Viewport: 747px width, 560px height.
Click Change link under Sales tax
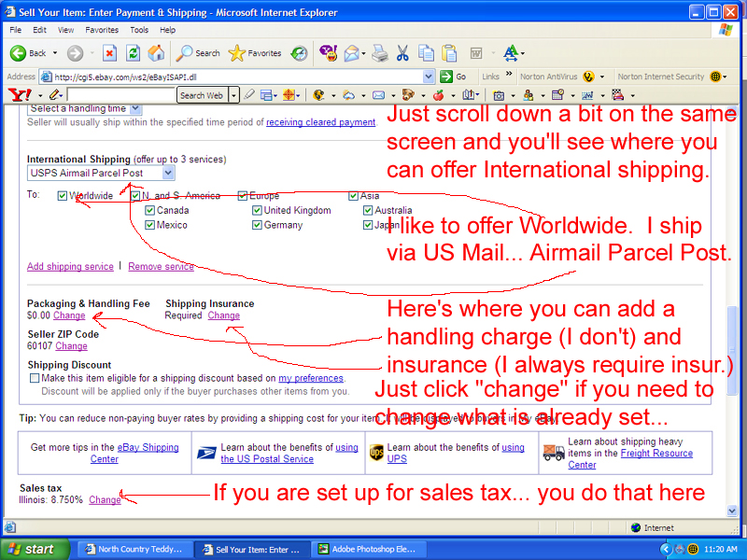pyautogui.click(x=105, y=500)
